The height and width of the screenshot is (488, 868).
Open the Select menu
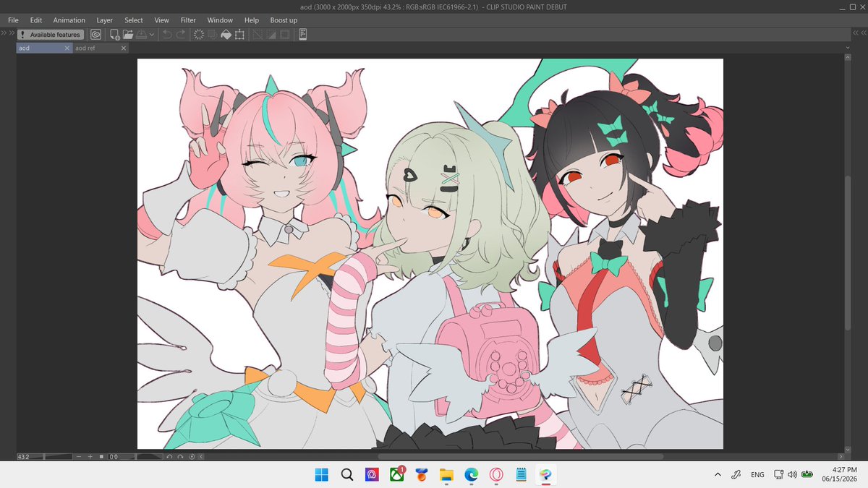pos(133,20)
